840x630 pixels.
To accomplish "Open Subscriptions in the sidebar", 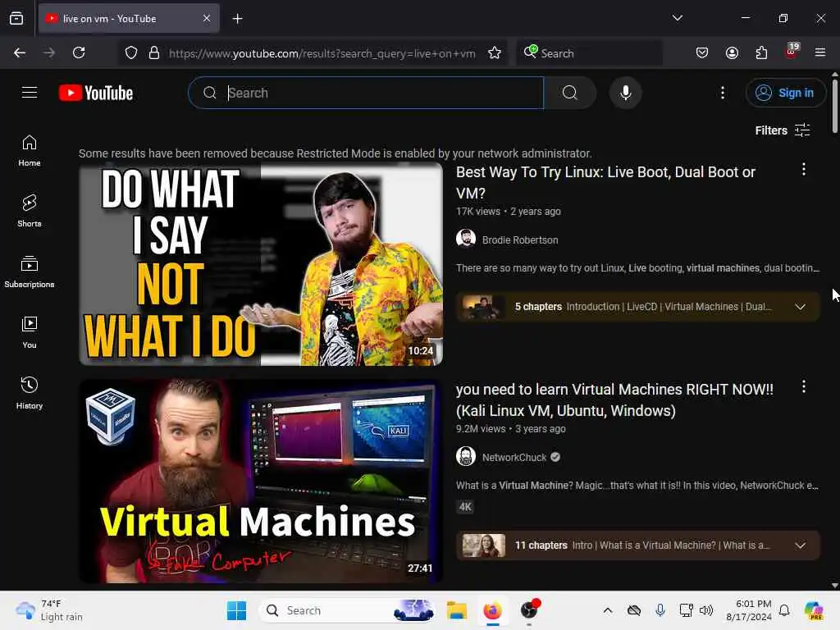I will [x=30, y=272].
